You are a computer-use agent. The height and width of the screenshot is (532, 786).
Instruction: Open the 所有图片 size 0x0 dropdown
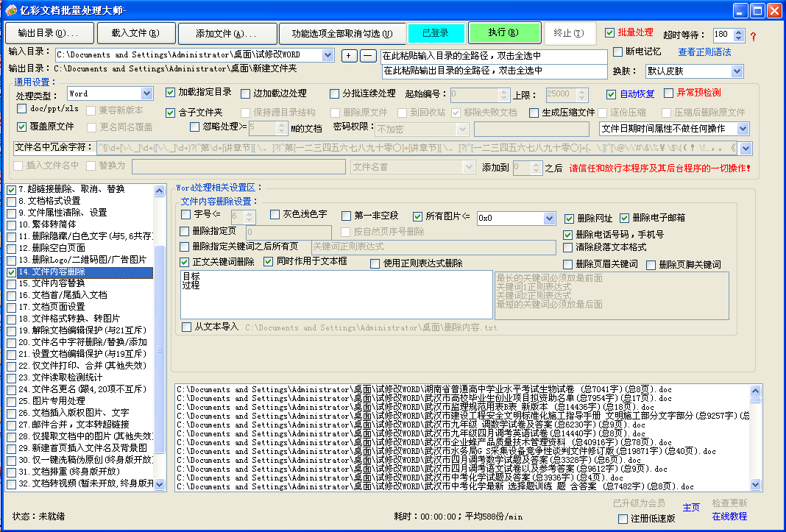pyautogui.click(x=550, y=218)
